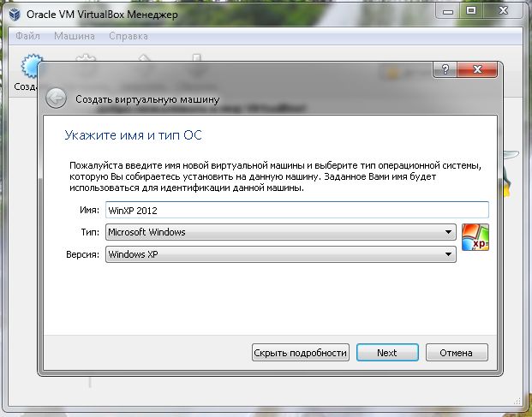Click the question mark help button
This screenshot has height=417, width=532.
pyautogui.click(x=445, y=69)
